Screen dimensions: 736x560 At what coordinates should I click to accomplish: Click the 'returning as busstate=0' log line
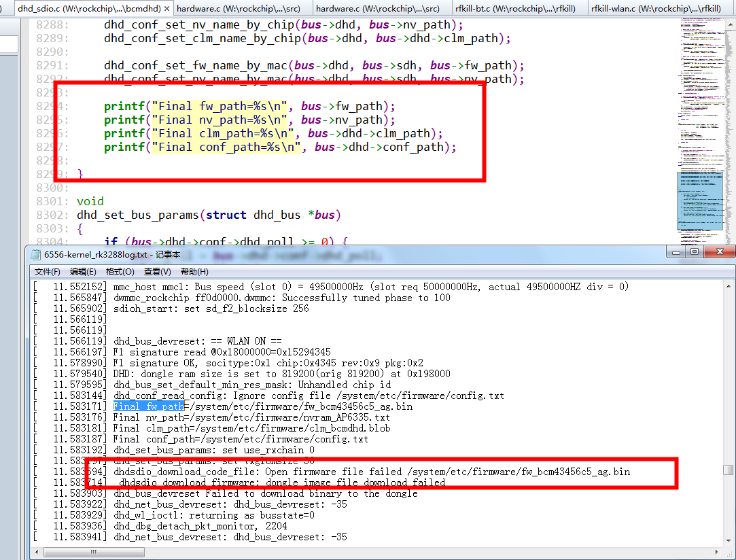pyautogui.click(x=214, y=515)
